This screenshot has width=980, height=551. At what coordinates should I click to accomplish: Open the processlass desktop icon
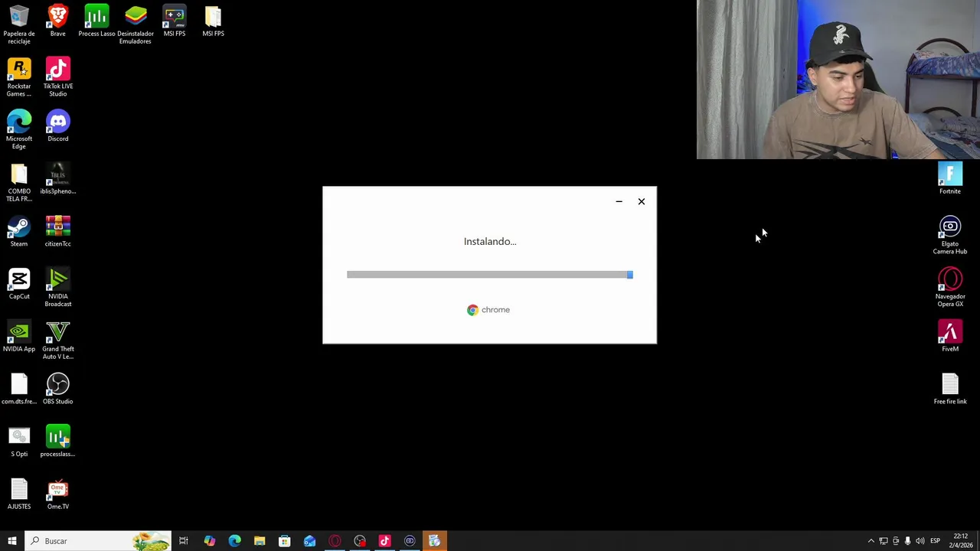(58, 442)
